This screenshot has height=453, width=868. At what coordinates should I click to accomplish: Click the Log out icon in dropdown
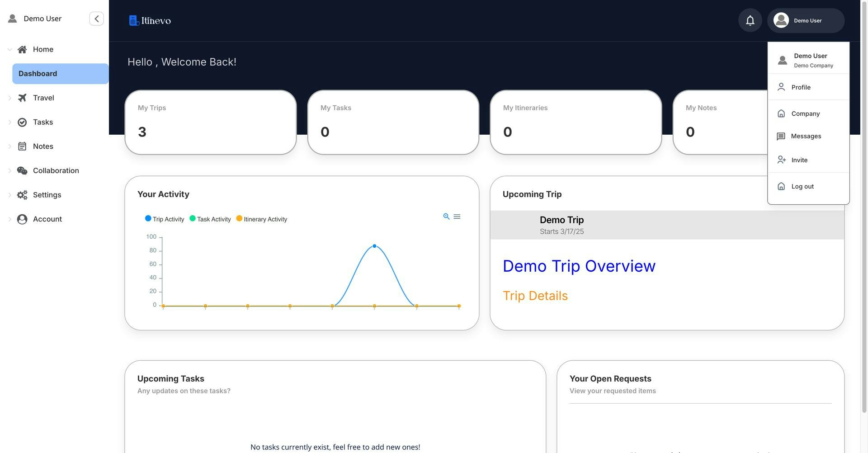click(781, 186)
